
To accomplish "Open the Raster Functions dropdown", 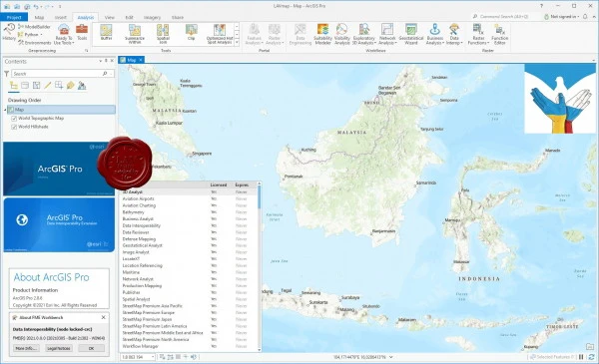I will tap(478, 34).
